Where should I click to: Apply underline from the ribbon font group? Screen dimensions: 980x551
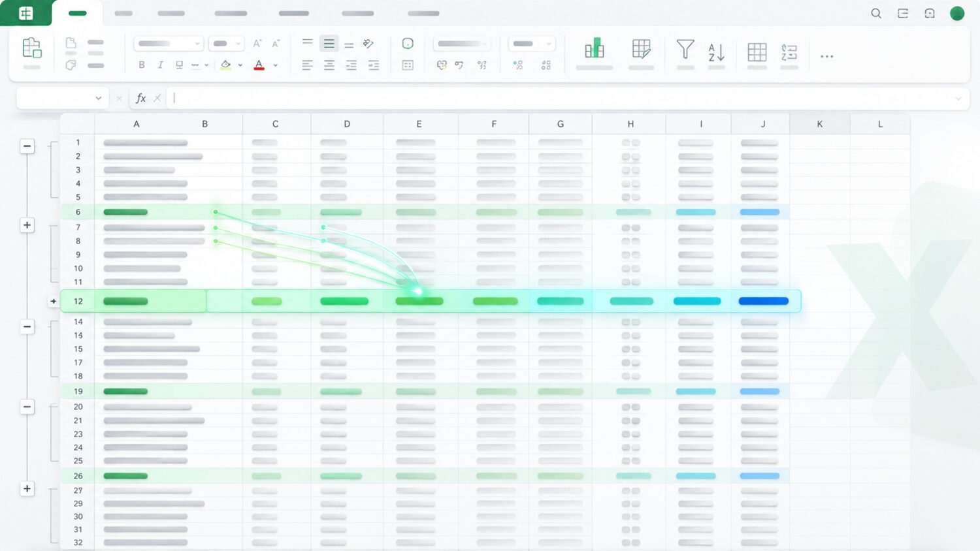(179, 65)
